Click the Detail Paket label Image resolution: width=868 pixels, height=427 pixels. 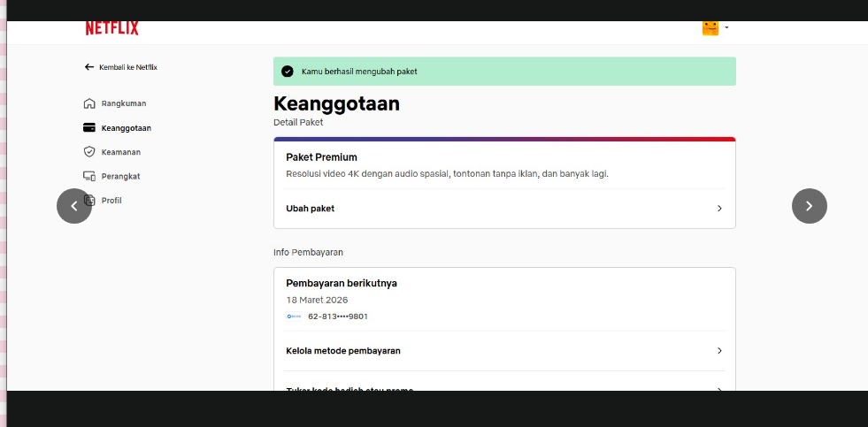click(x=298, y=122)
